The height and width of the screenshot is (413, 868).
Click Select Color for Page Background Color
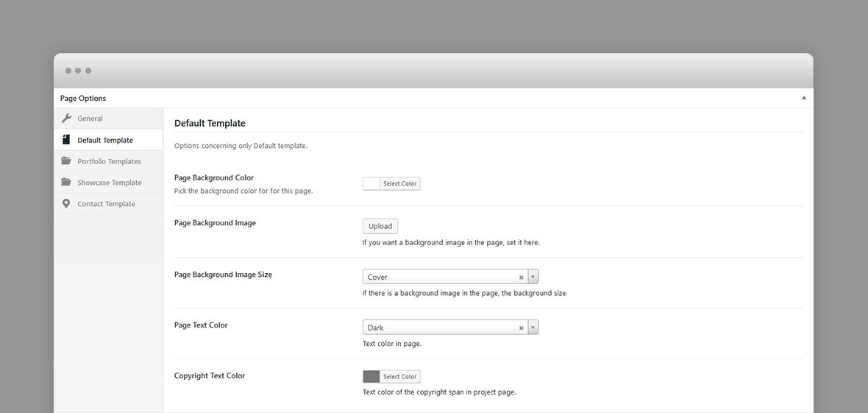tap(399, 183)
